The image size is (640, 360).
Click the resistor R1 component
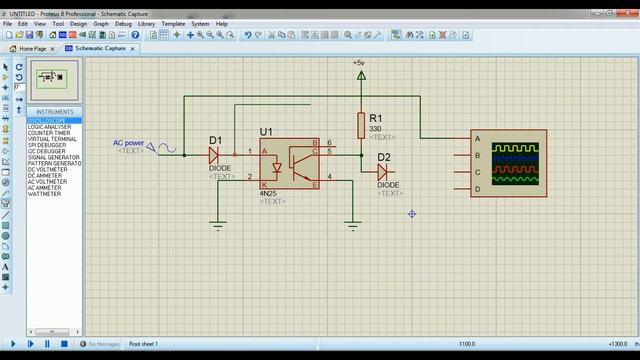[361, 126]
